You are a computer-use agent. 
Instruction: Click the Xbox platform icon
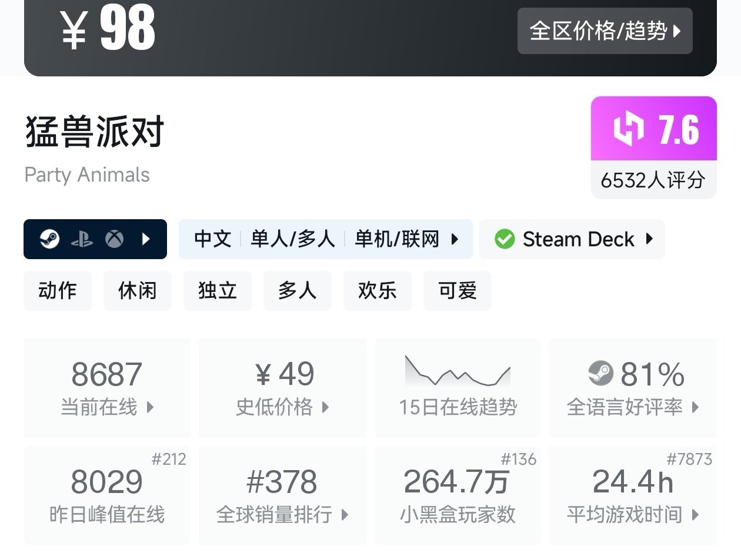pos(114,239)
